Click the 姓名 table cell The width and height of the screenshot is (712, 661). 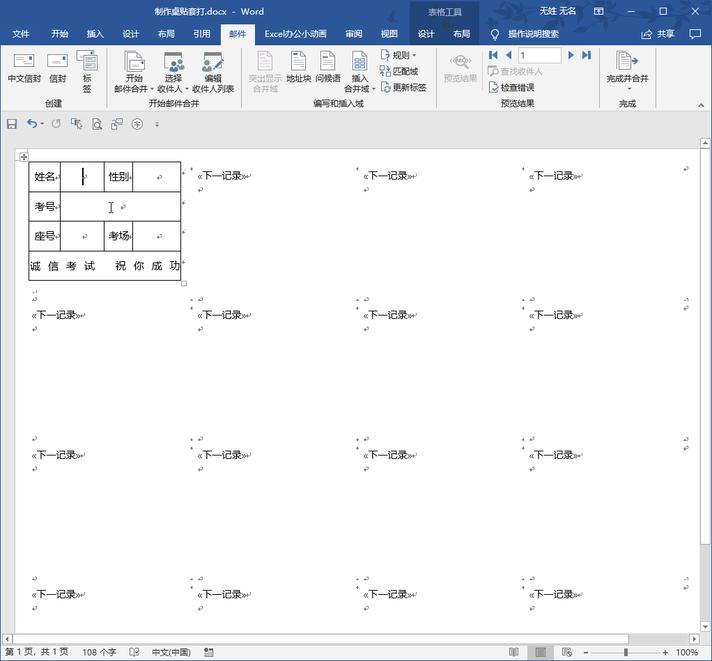[x=44, y=177]
